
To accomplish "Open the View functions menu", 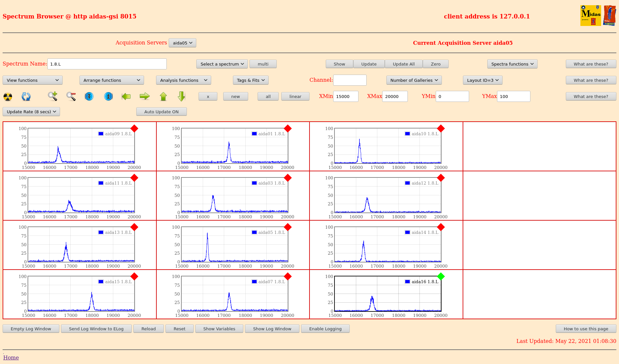I will click(32, 80).
